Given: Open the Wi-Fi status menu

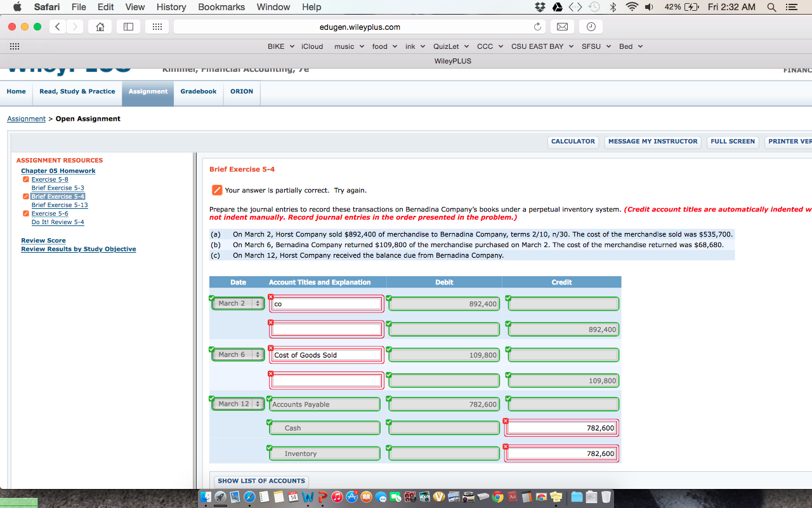Looking at the screenshot, I should click(632, 7).
